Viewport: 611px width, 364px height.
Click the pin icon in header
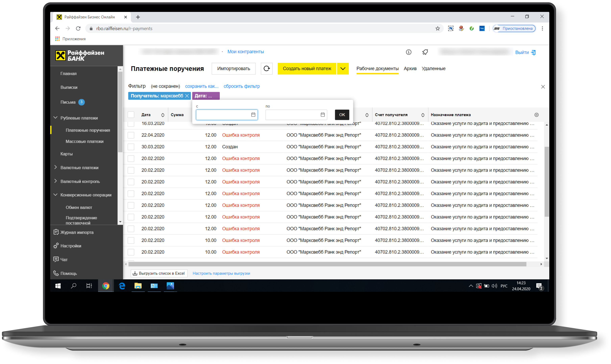425,52
